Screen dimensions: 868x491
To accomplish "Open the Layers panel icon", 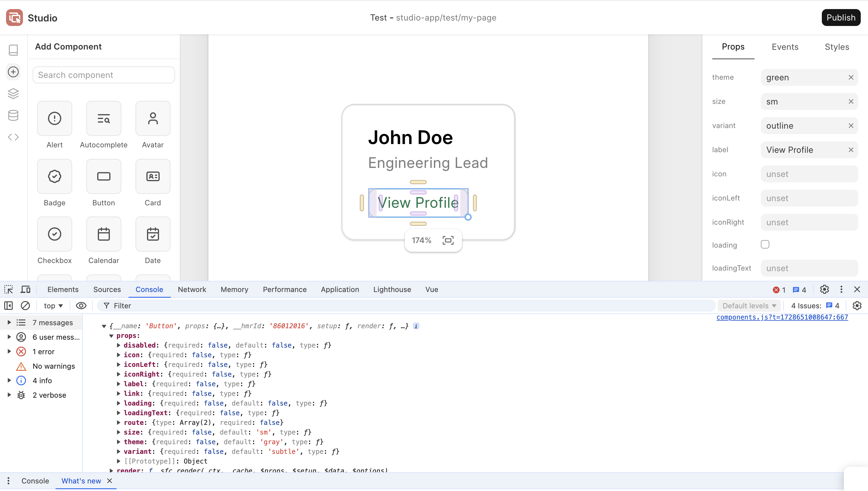I will [x=13, y=93].
